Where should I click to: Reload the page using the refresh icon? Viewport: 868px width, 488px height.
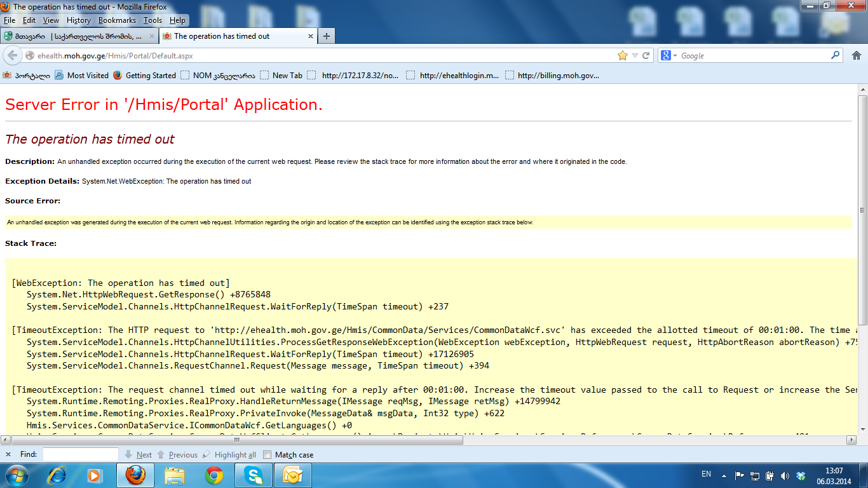pyautogui.click(x=646, y=56)
